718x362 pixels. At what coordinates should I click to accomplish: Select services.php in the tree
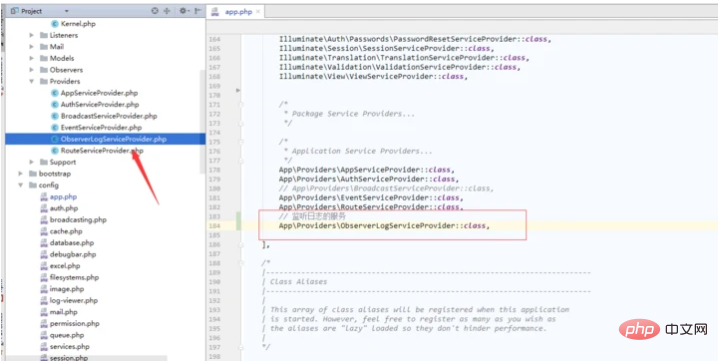(70, 346)
